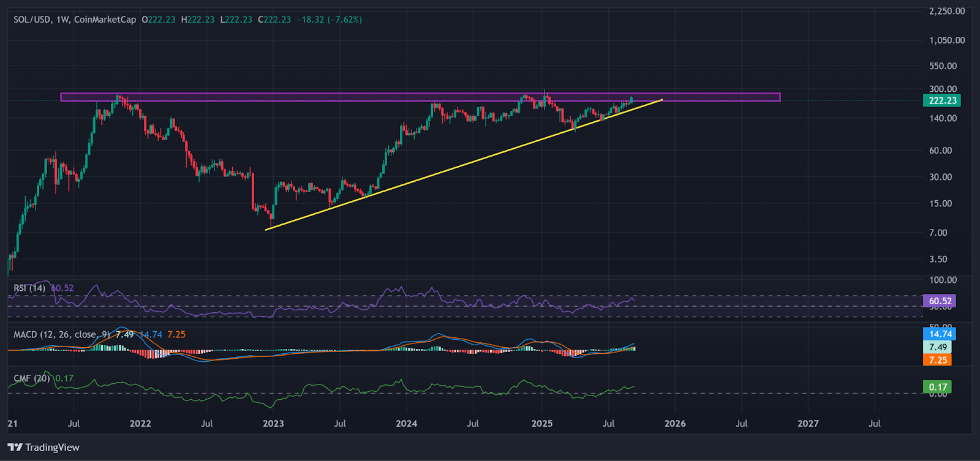Click the TradingView logo
The image size is (980, 461).
[x=43, y=448]
